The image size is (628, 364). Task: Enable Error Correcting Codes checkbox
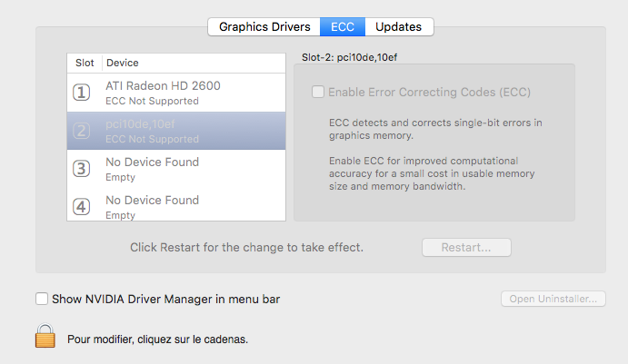click(x=318, y=92)
